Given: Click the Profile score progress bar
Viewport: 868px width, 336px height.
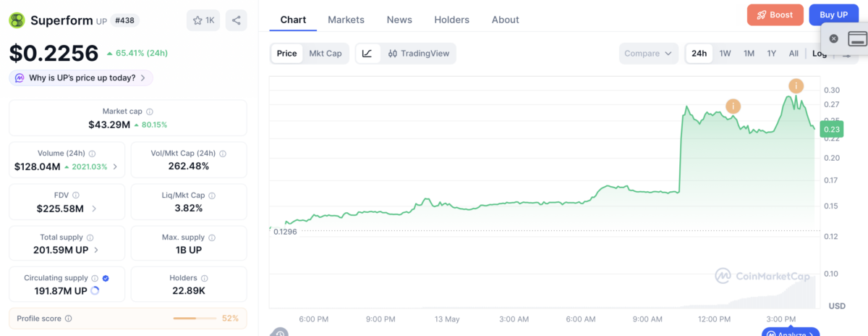Looking at the screenshot, I should (195, 319).
